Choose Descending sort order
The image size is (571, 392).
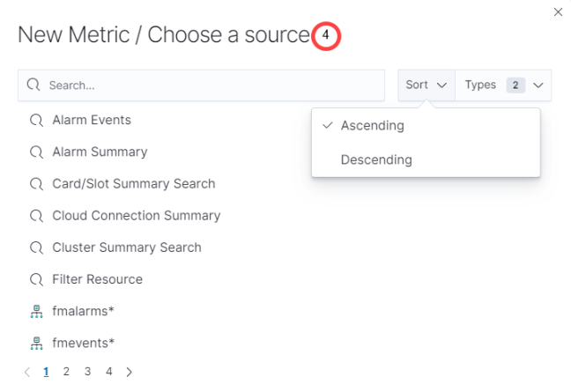pyautogui.click(x=375, y=160)
